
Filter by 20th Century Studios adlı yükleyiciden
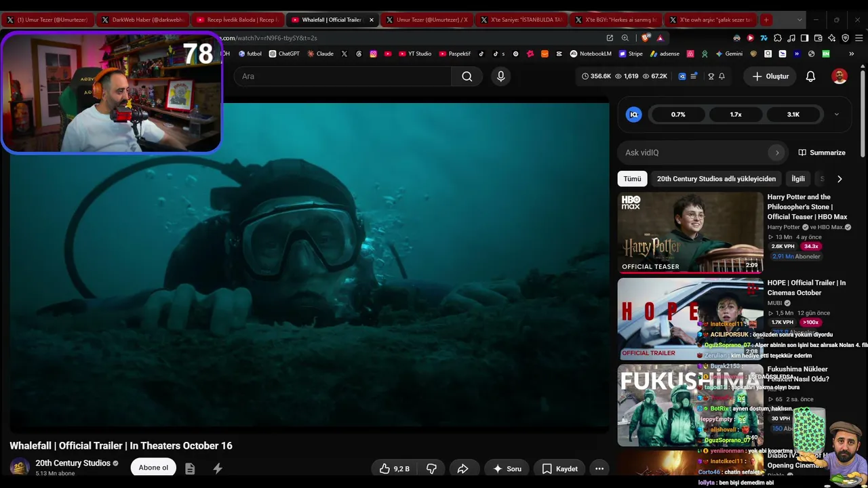(x=716, y=179)
